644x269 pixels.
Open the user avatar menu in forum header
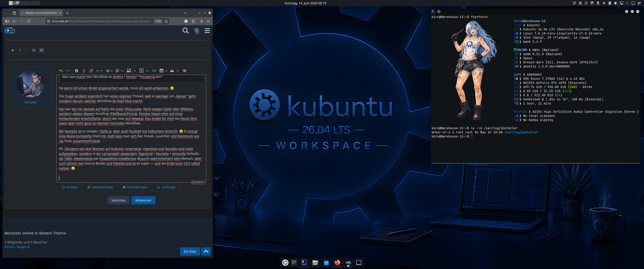[197, 31]
